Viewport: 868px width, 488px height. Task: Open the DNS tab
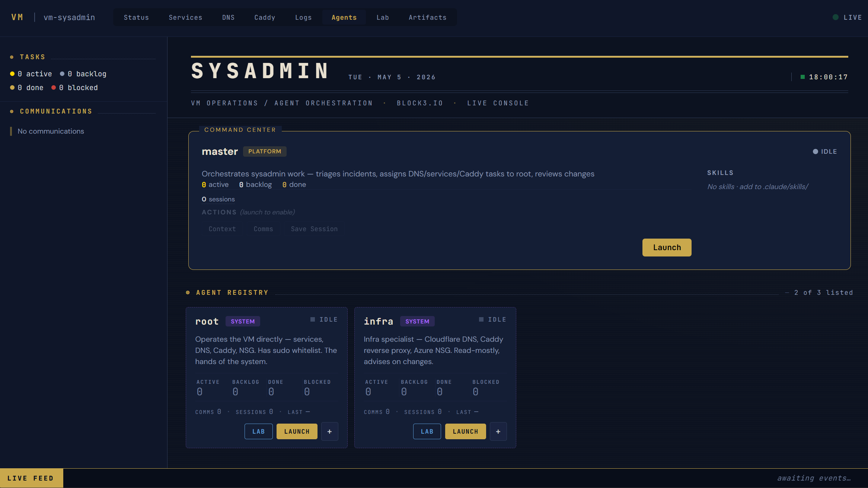(x=228, y=17)
